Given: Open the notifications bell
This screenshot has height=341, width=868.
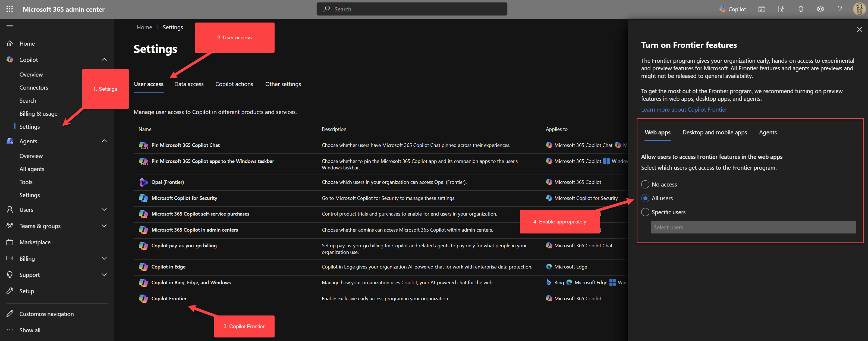Looking at the screenshot, I should click(x=801, y=9).
